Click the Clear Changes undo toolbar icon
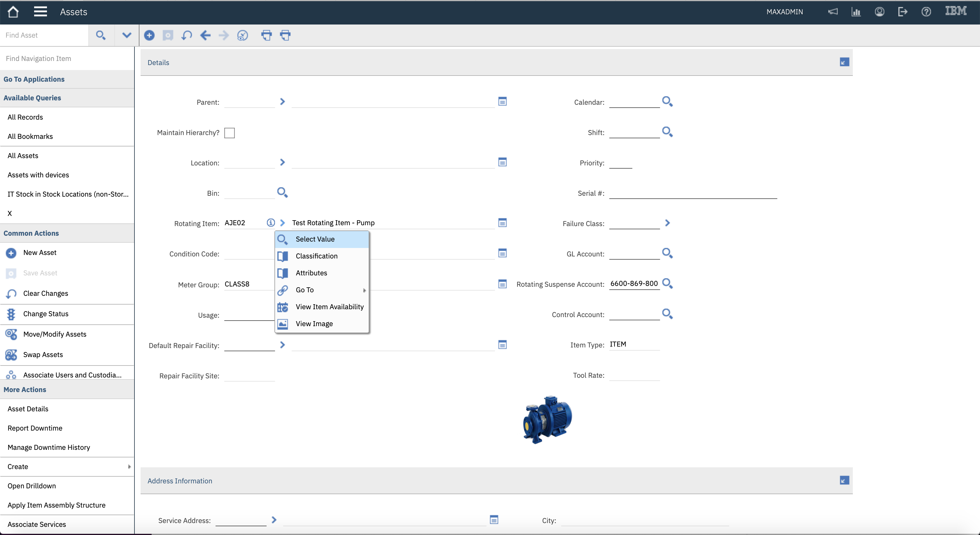 tap(186, 35)
